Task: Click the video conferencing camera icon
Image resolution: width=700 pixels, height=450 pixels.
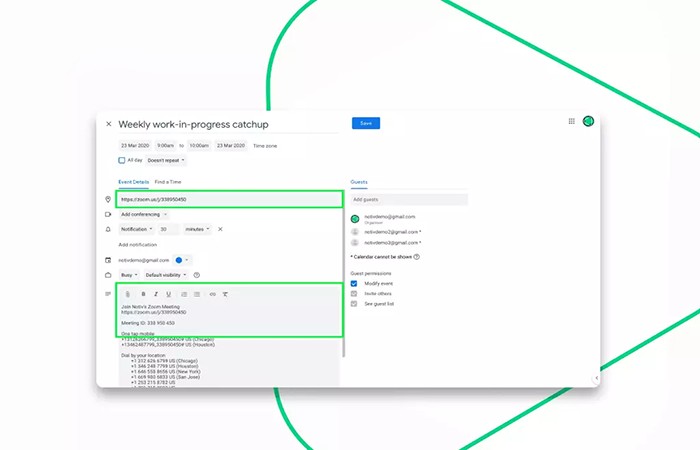Action: pos(108,214)
